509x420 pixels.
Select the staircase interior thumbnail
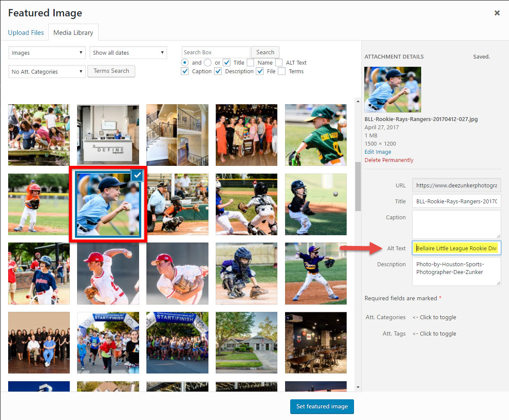coord(177,135)
